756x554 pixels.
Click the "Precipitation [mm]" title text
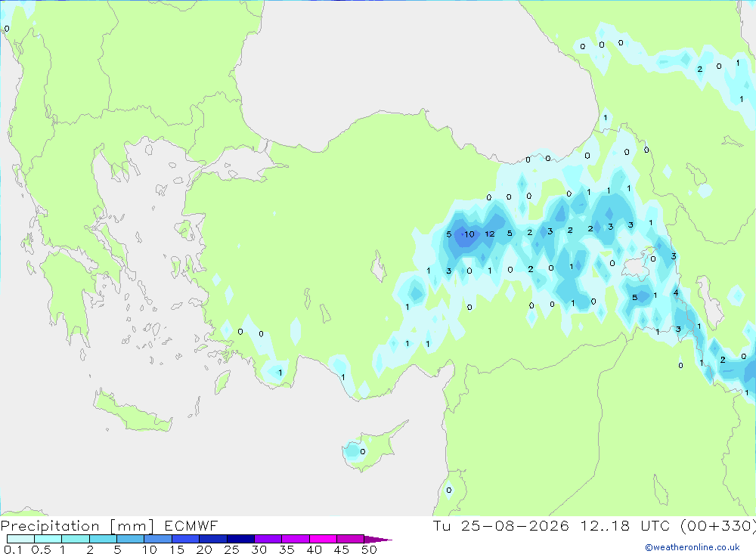click(78, 526)
